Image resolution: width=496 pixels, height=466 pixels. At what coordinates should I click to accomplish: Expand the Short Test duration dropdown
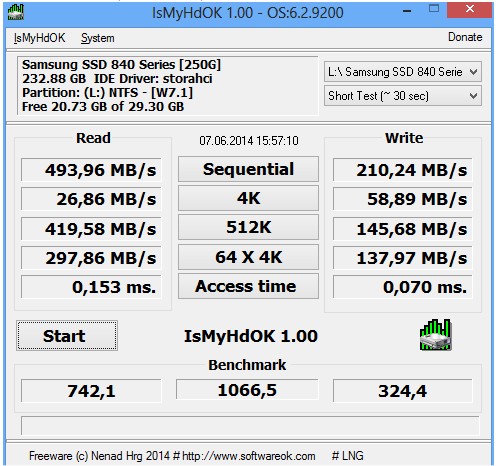click(403, 96)
